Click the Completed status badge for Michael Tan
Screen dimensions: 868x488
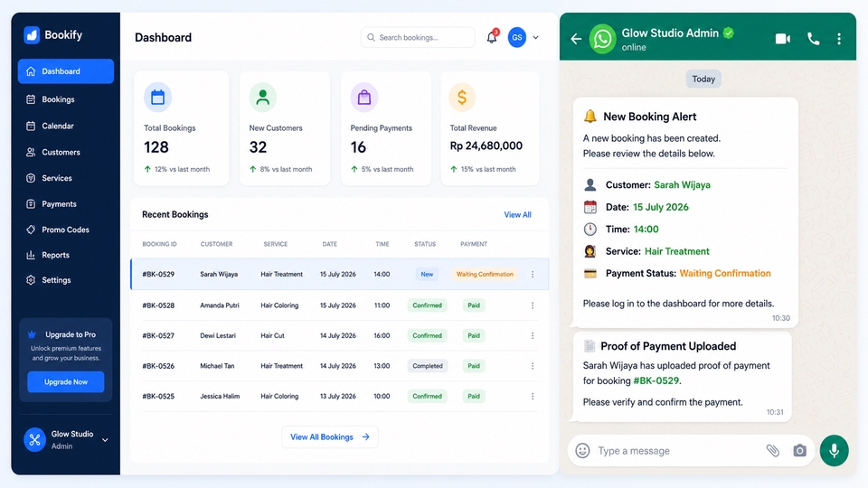point(428,366)
